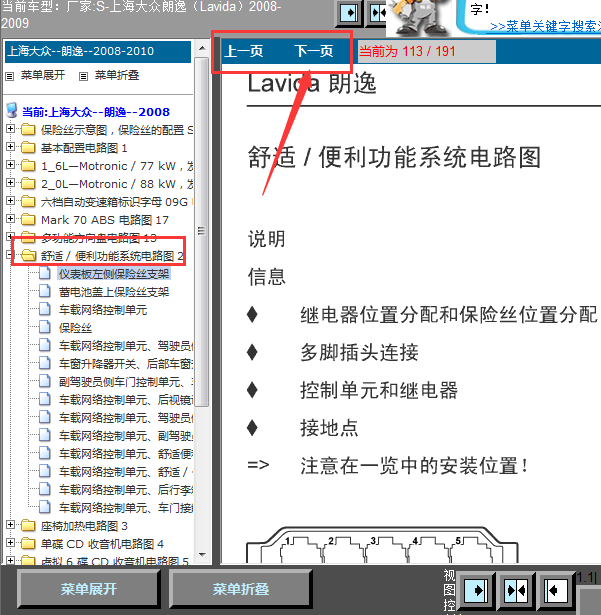Click folder icon of 座椅加热电路图 3
Screen dimensions: 601x615
[28, 525]
